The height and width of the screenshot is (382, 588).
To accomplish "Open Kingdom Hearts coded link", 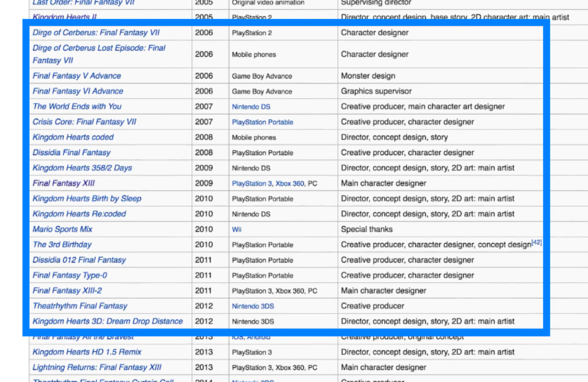I will [73, 138].
